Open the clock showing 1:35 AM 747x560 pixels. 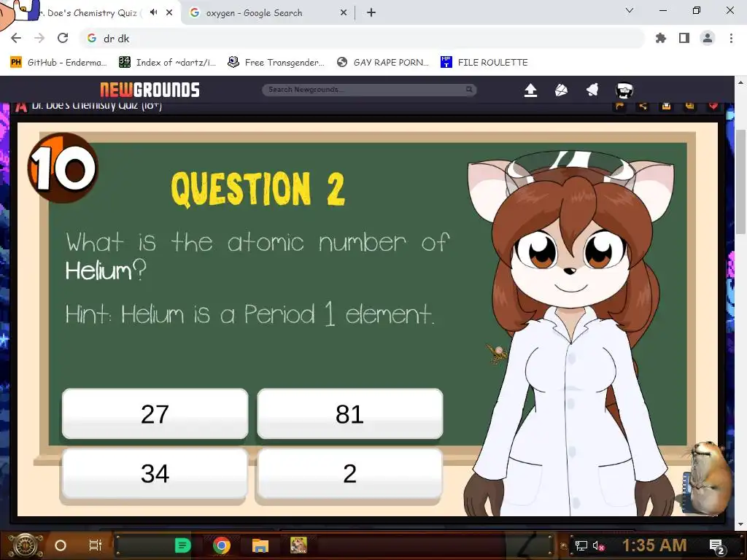tap(654, 545)
